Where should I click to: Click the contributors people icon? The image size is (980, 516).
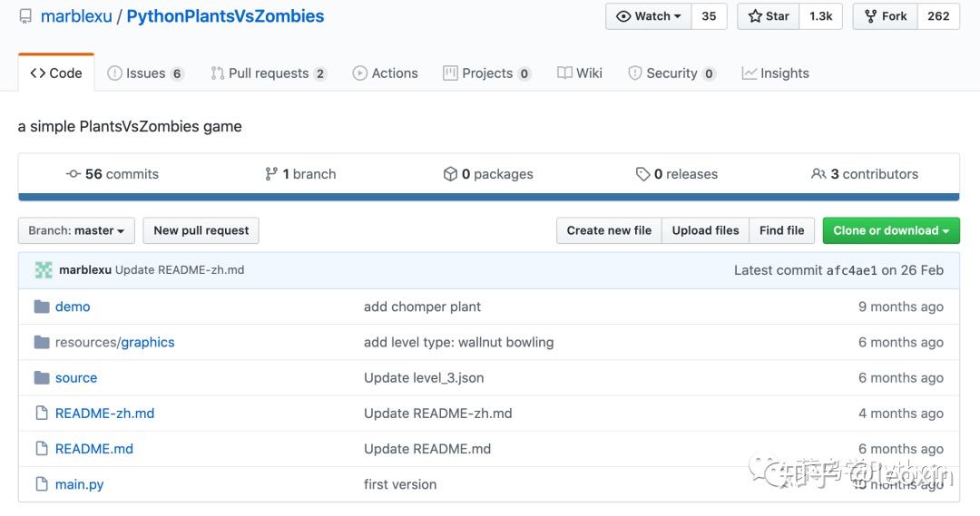click(818, 174)
